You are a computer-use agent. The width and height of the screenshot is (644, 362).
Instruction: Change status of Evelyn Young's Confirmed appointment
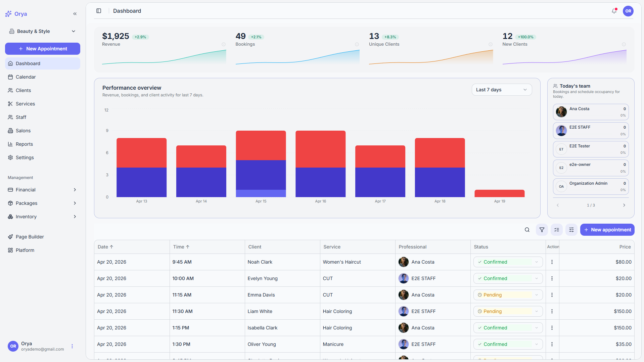(508, 278)
